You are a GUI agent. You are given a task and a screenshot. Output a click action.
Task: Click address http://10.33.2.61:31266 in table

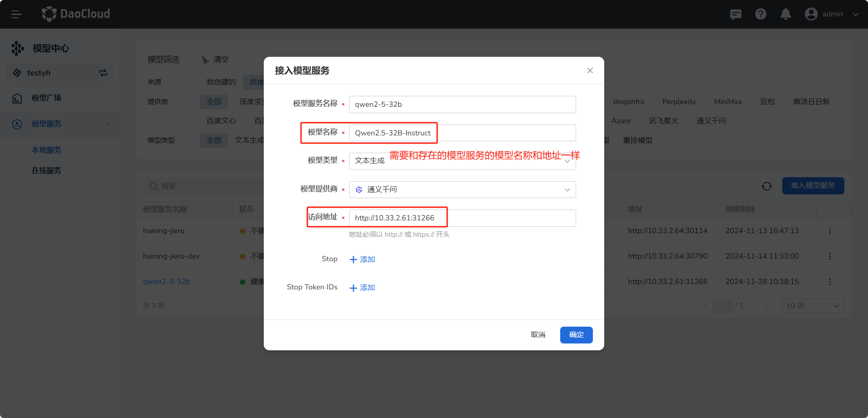coord(667,282)
